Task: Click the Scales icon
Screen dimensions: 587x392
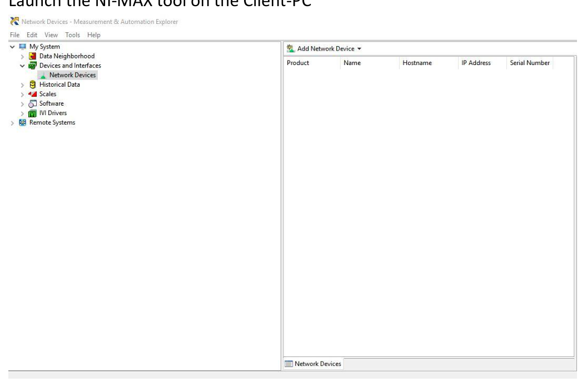Action: click(x=33, y=94)
